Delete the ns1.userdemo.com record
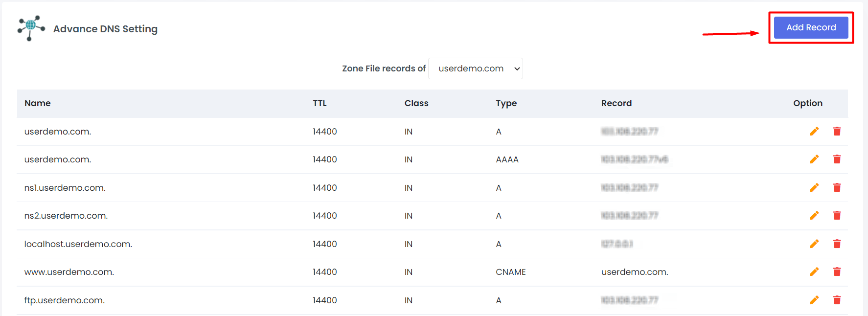868x316 pixels. pyautogui.click(x=837, y=187)
